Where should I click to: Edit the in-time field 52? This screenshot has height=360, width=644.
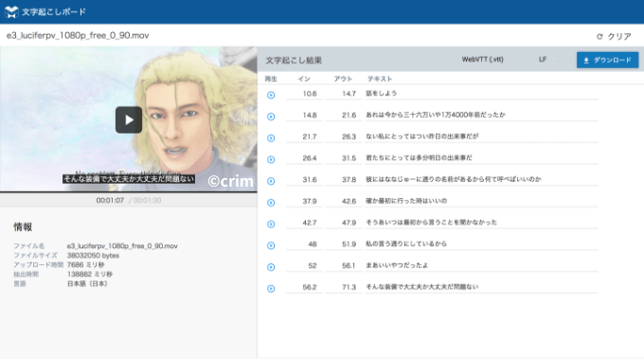[x=304, y=266]
